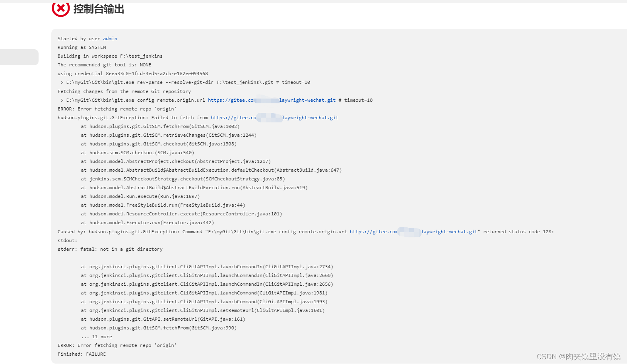Open gitee URL in 'Caused by' line
This screenshot has height=364, width=627.
tap(413, 232)
